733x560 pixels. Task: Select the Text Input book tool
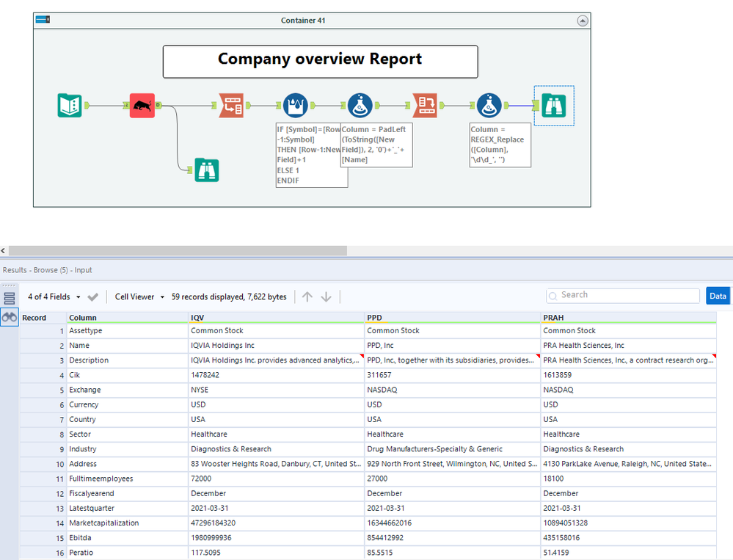(70, 106)
